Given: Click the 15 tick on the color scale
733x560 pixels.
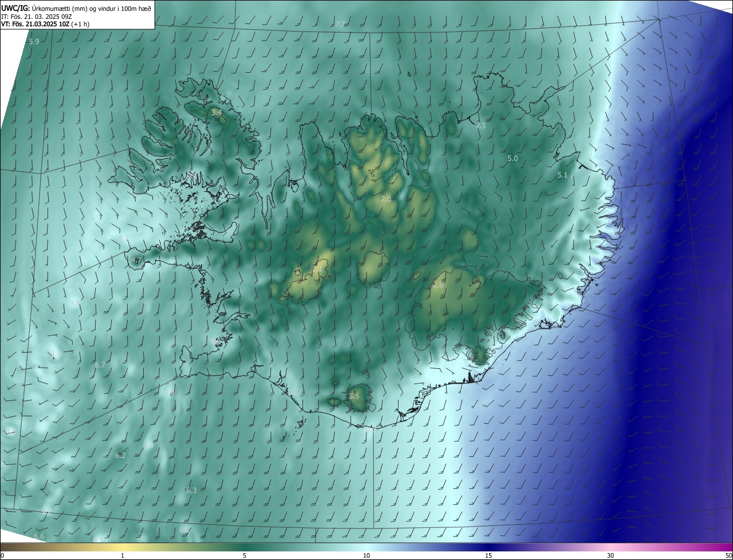Looking at the screenshot, I should [488, 555].
